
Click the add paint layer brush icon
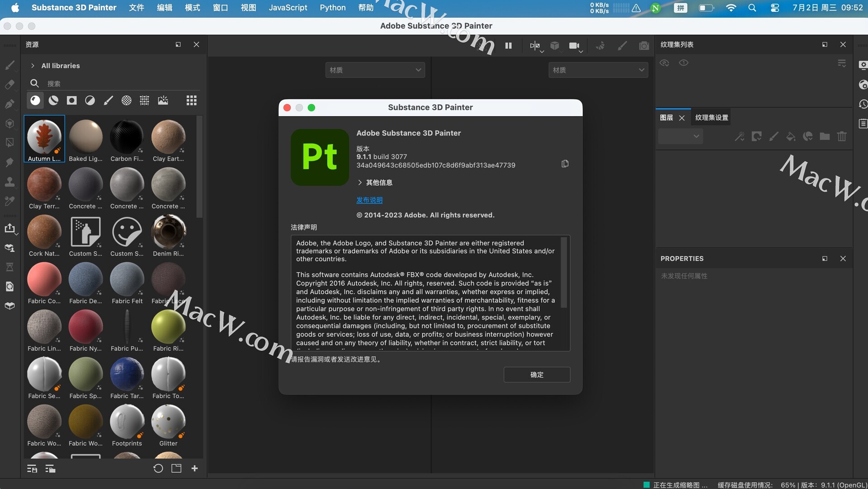(774, 136)
